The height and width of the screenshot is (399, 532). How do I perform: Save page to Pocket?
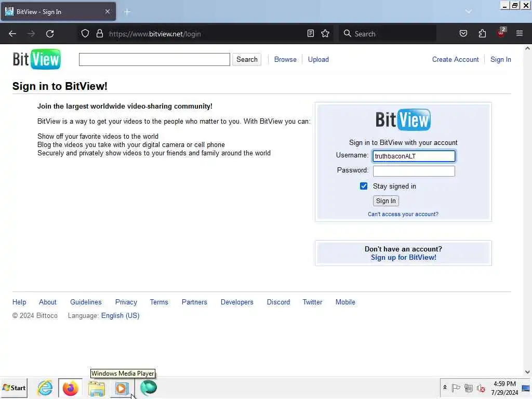point(463,33)
